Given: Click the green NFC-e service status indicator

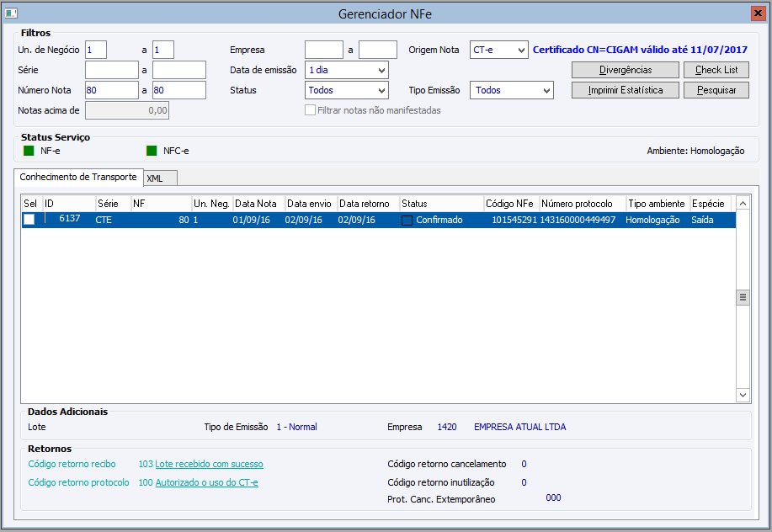Looking at the screenshot, I should [152, 151].
